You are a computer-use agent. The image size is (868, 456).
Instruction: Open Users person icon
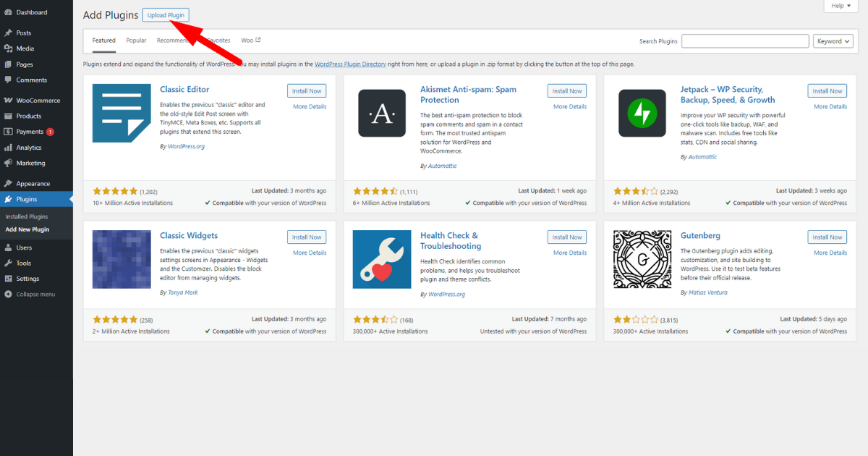tap(8, 248)
